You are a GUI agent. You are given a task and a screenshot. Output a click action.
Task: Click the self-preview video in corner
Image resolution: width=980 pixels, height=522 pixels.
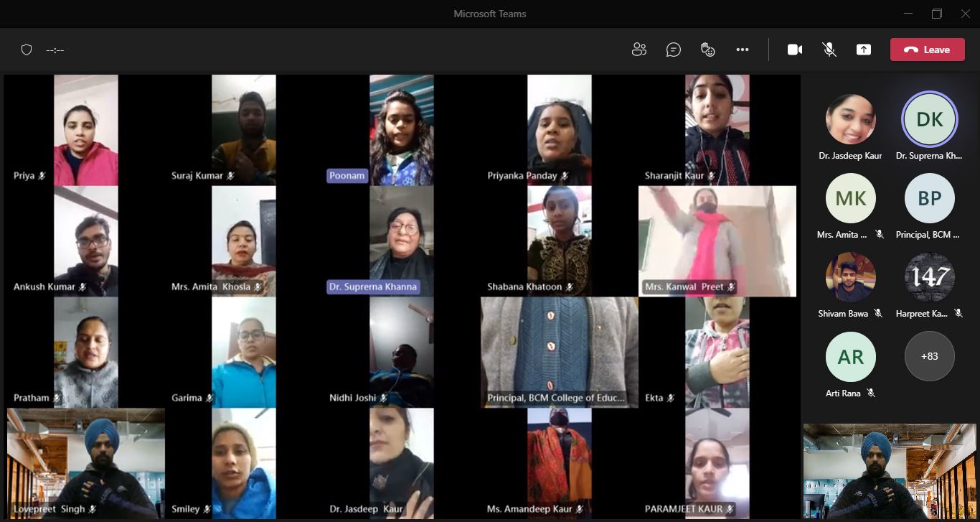pos(890,471)
